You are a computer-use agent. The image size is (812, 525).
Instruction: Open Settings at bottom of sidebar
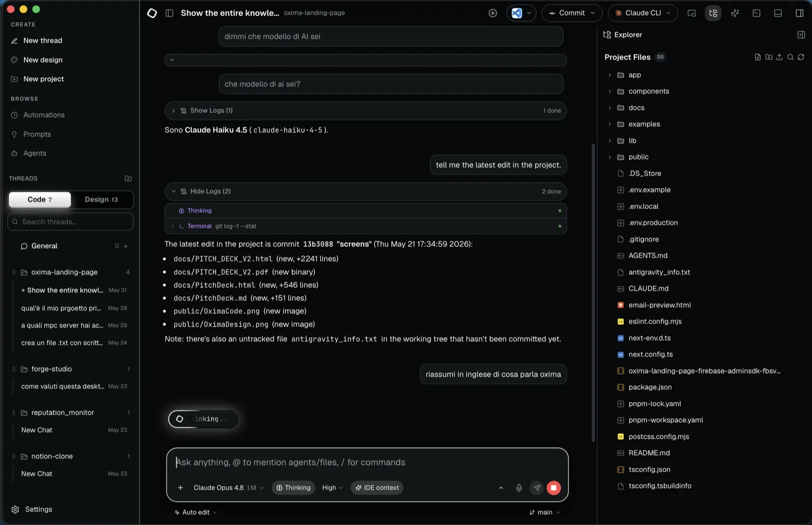pyautogui.click(x=32, y=509)
